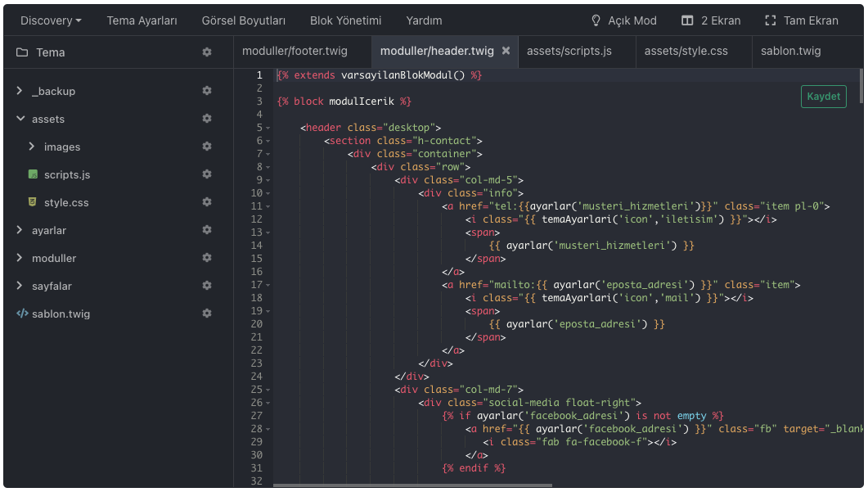Click gear icon next to sablon.twig
This screenshot has height=492, width=868.
(x=207, y=313)
